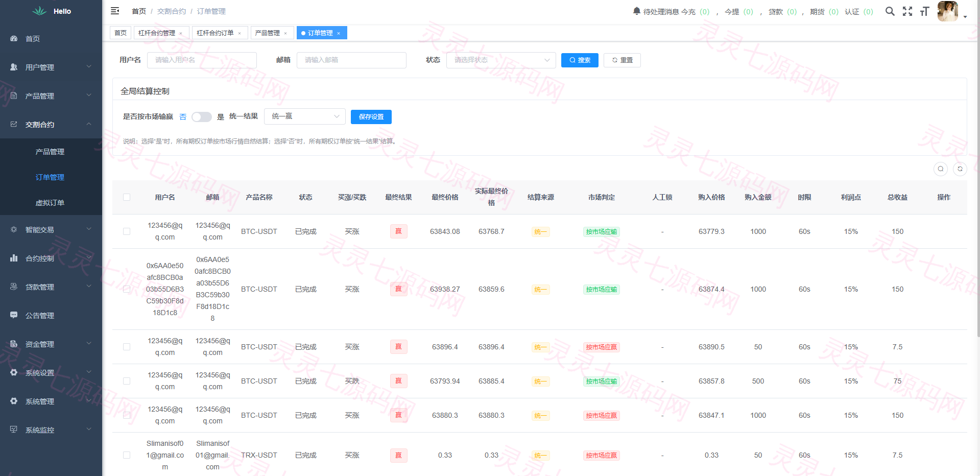This screenshot has width=980, height=476.
Task: Close the active 订单管理 tab
Action: pyautogui.click(x=339, y=33)
